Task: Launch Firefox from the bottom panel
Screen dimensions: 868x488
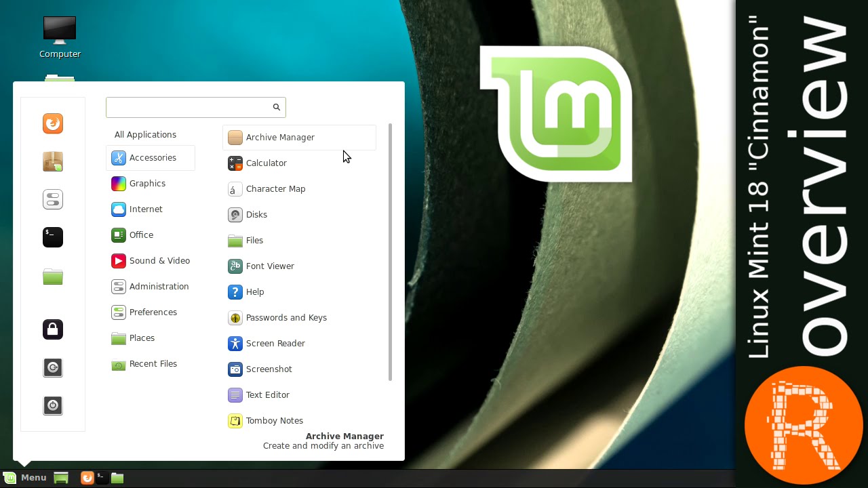Action: (x=87, y=478)
